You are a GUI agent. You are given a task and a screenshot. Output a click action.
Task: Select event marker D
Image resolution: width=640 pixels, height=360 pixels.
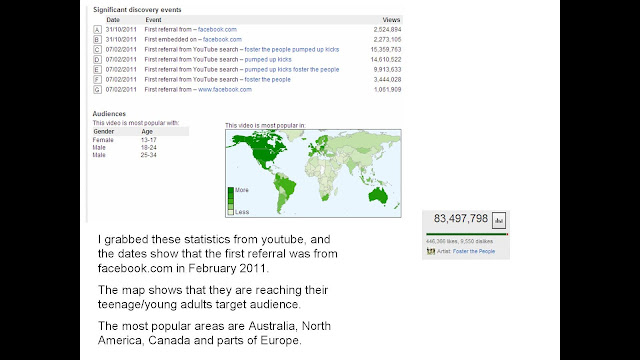coord(97,60)
